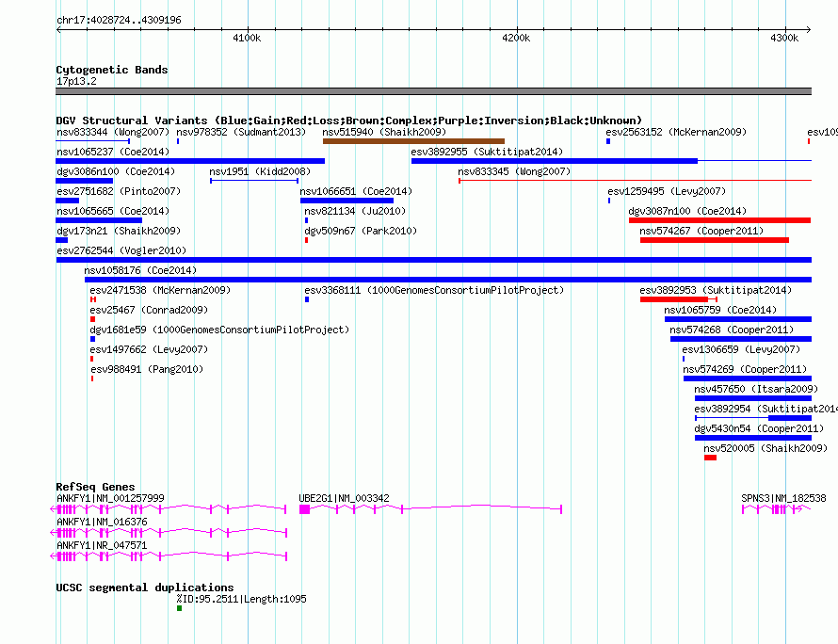Click the nsv515940 (Shaikh2009) brown complex bar
838x644 pixels.
(x=413, y=141)
